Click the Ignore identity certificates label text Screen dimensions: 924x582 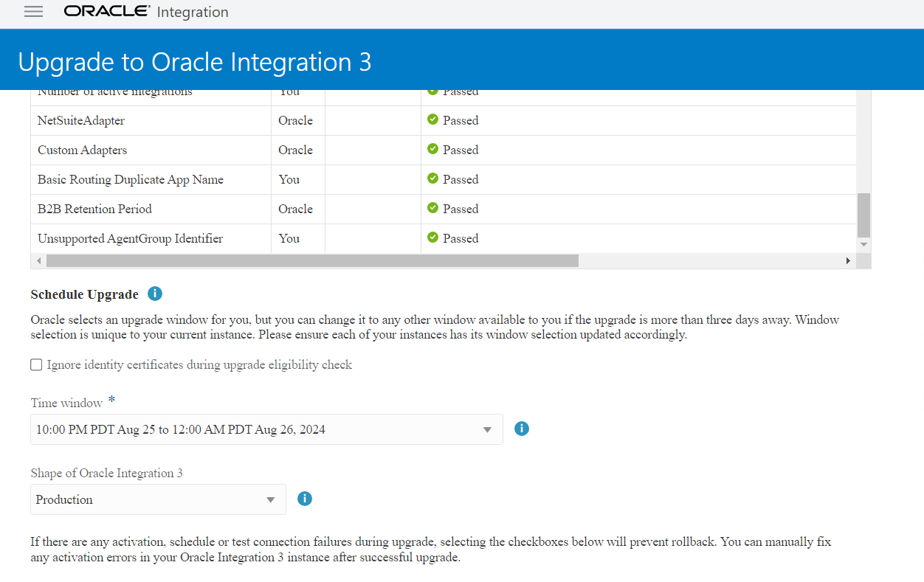(199, 364)
